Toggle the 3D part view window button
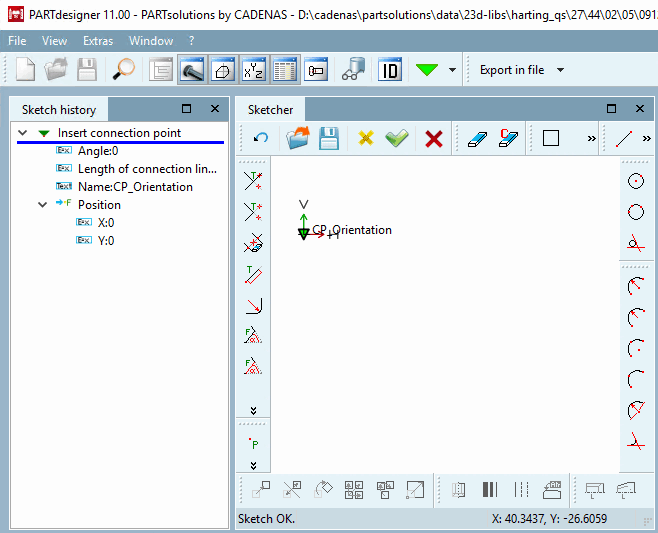Image resolution: width=658 pixels, height=533 pixels. [192, 69]
